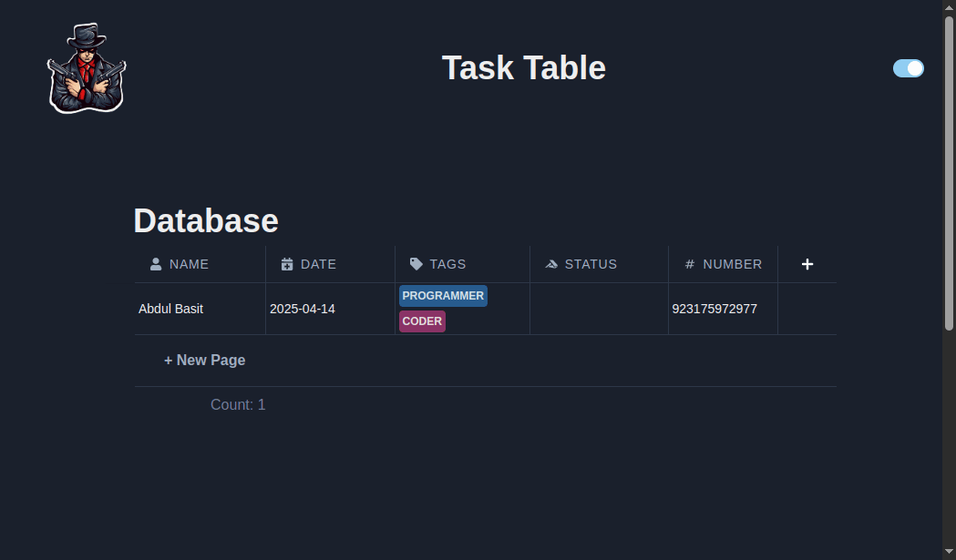
Task: Select the PROGRAMMER tag badge
Action: click(x=443, y=295)
